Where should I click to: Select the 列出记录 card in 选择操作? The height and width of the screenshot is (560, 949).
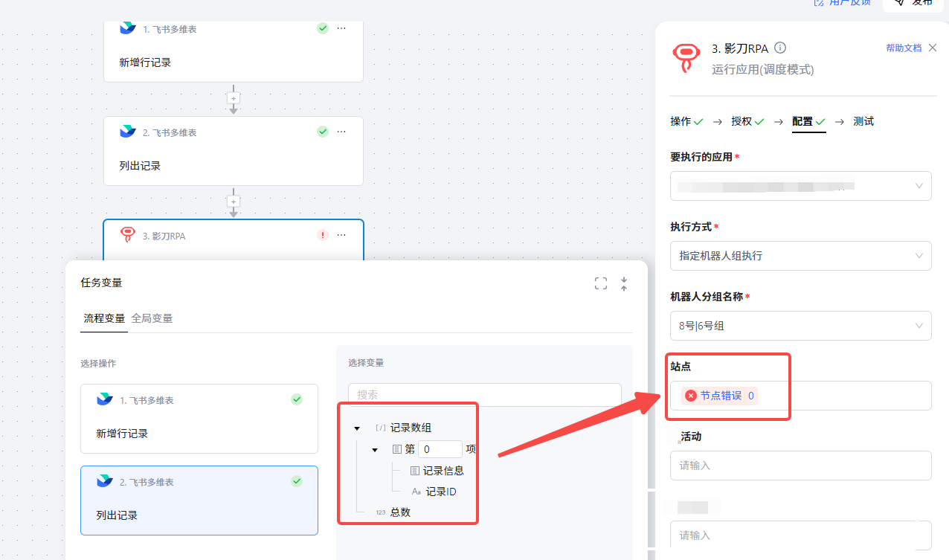199,501
